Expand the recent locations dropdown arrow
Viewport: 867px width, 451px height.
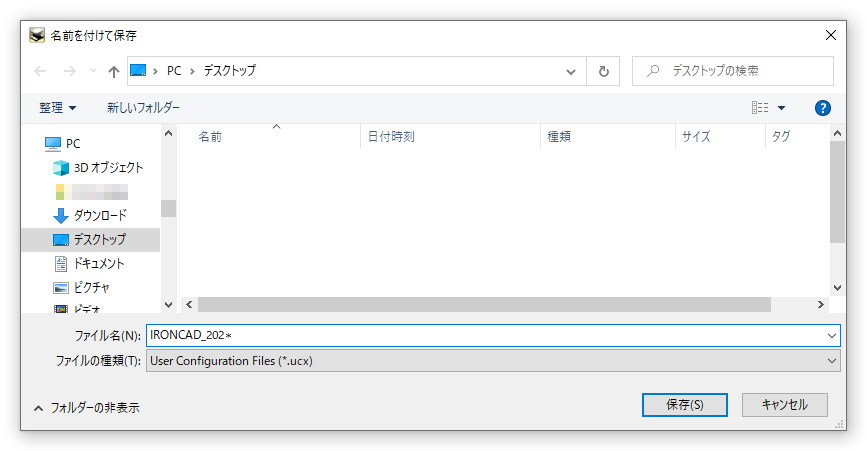click(93, 72)
